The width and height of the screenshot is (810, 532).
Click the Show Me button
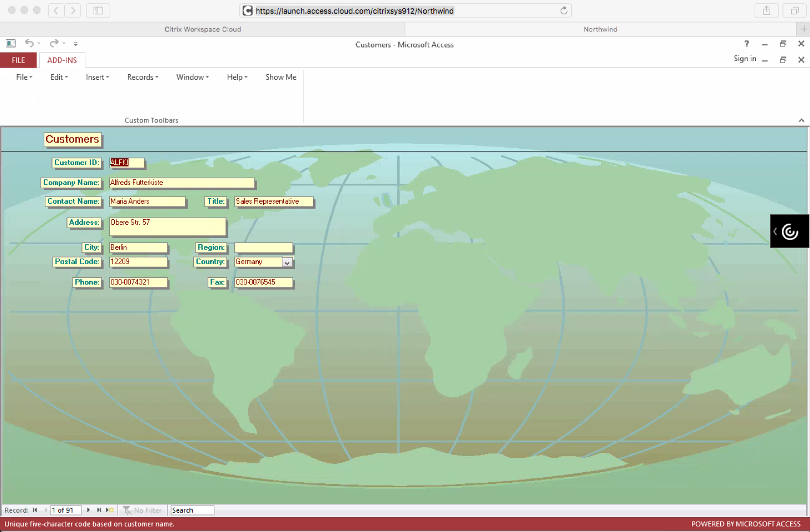pos(280,77)
